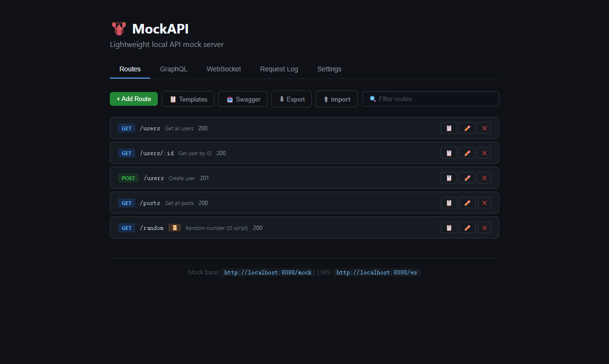Switch to the GraphQL tab

click(x=174, y=69)
